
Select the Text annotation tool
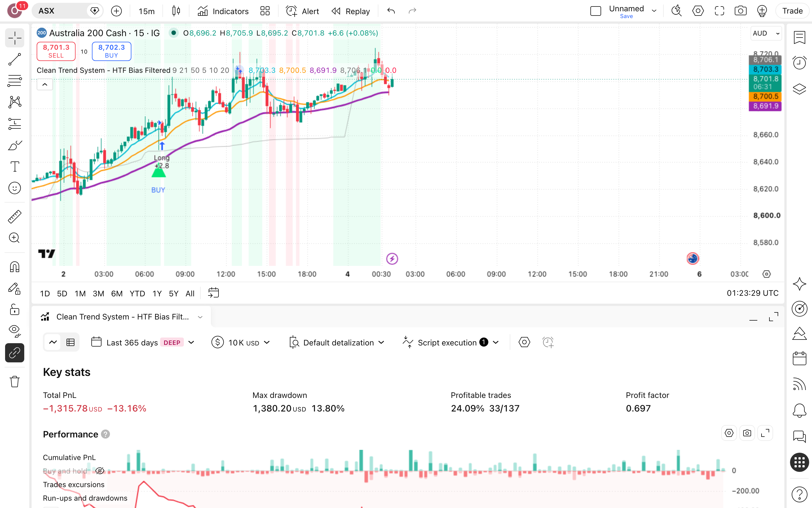14,167
